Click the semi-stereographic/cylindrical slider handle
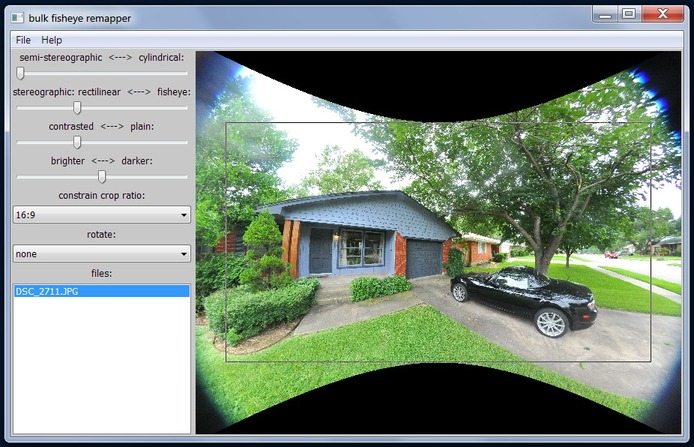This screenshot has width=694, height=447. 20,73
